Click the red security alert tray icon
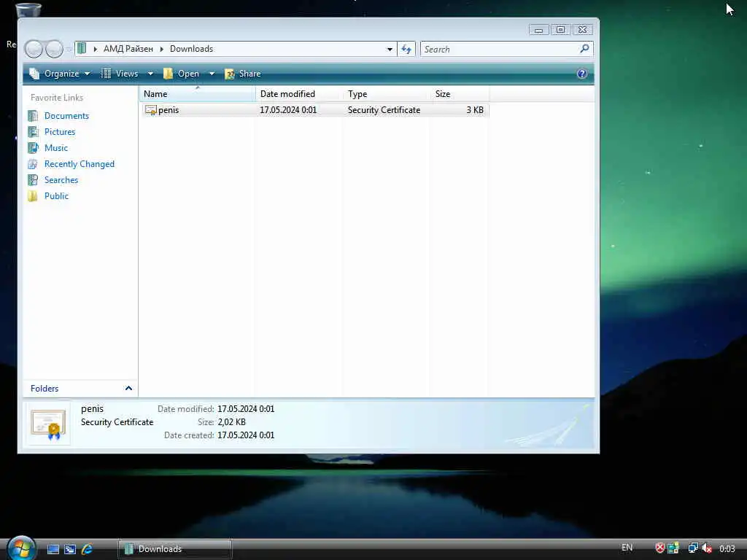 tap(659, 548)
